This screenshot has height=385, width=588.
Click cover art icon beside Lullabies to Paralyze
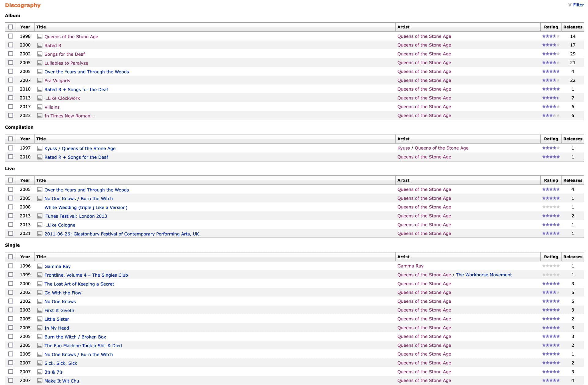click(40, 63)
